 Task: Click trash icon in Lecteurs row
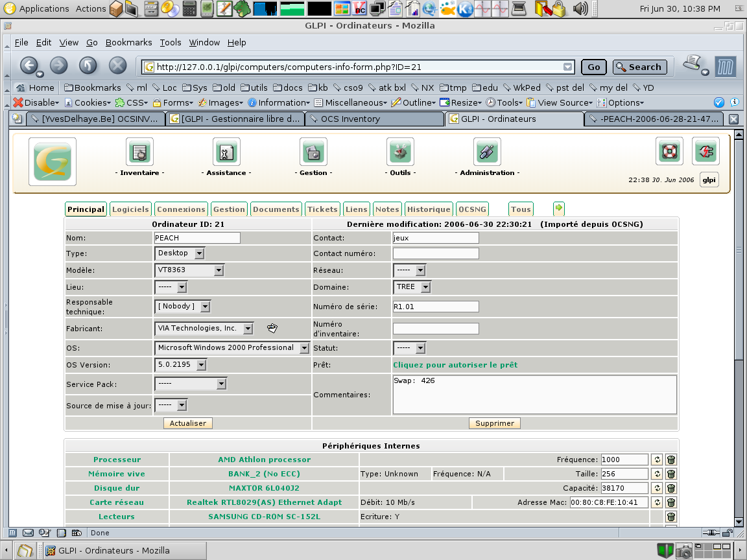[670, 517]
